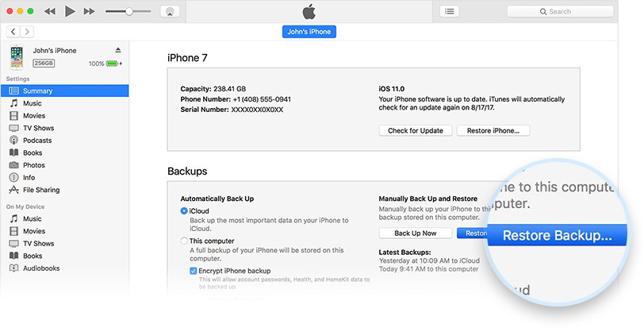Open Books under On My Device
The height and width of the screenshot is (328, 644).
click(x=64, y=256)
